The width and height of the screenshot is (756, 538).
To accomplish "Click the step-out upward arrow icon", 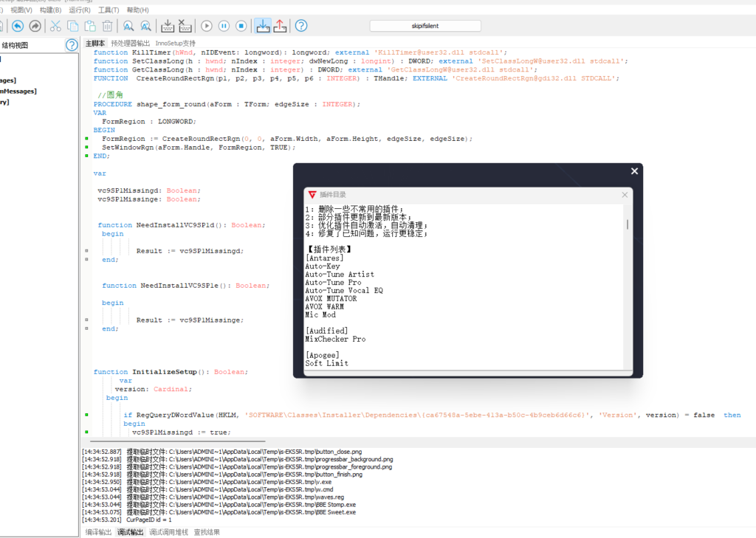I will click(280, 26).
